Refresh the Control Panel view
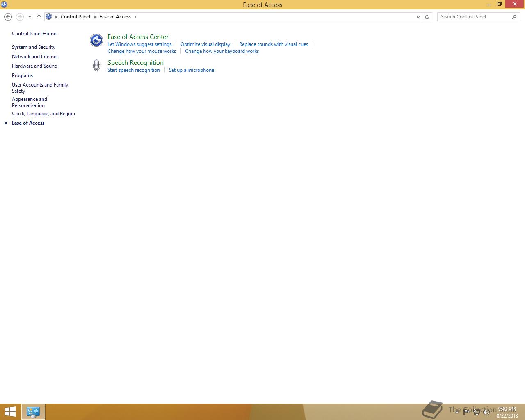525x420 pixels. click(x=427, y=17)
